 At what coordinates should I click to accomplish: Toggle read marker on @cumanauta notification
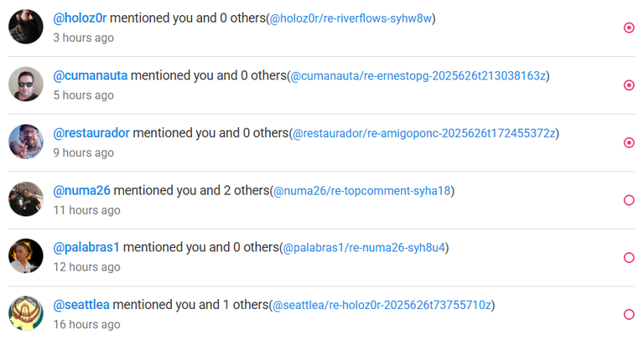(629, 85)
